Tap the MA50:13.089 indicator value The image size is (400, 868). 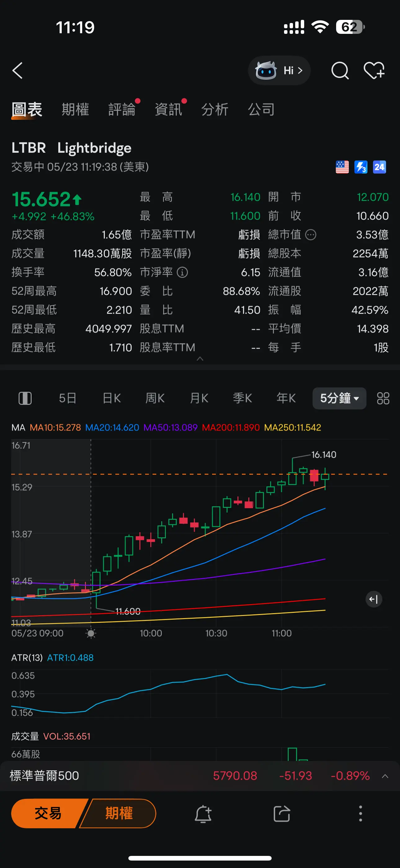(x=170, y=427)
